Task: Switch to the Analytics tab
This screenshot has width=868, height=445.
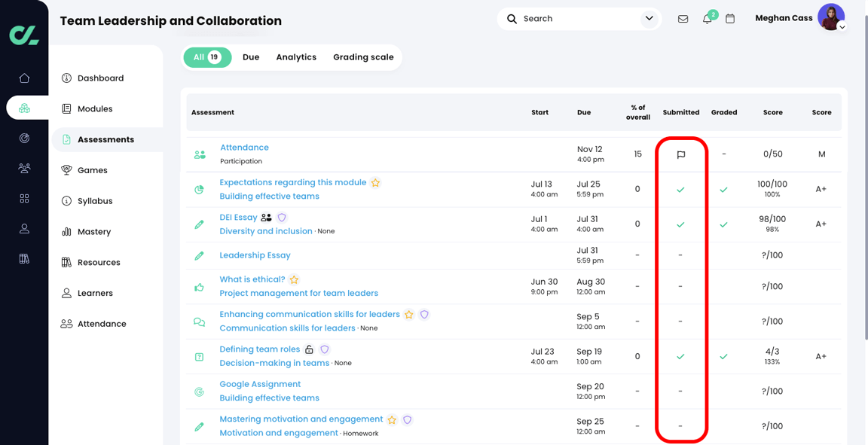Action: click(296, 56)
